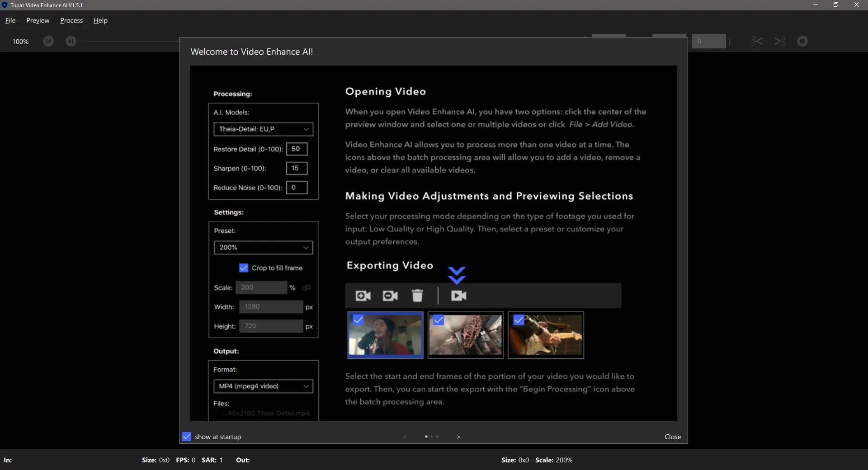Open the 200% Preset dropdown

click(x=263, y=248)
